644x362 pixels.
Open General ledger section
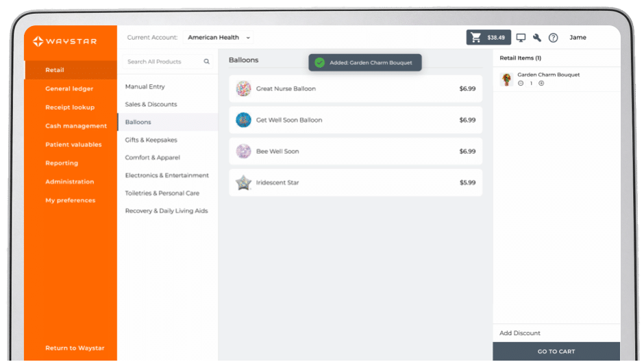tap(69, 88)
